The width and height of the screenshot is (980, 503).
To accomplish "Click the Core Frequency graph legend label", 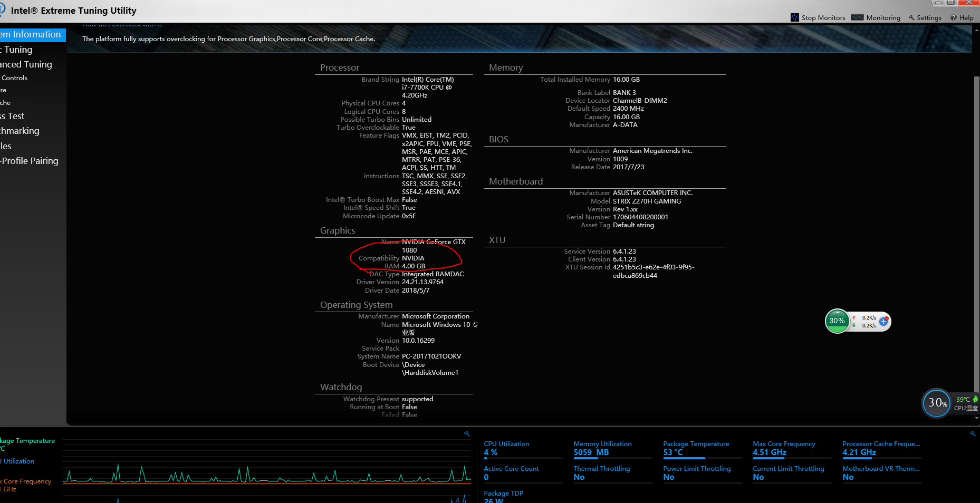I will click(x=26, y=481).
